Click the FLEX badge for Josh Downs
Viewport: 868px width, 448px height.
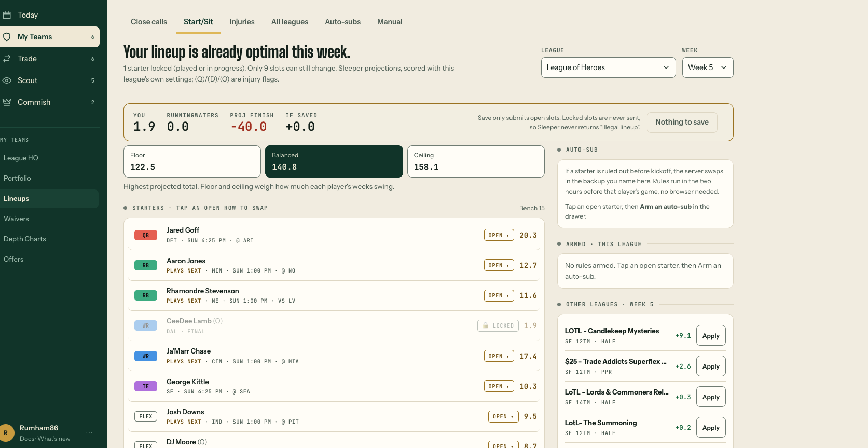(x=146, y=416)
